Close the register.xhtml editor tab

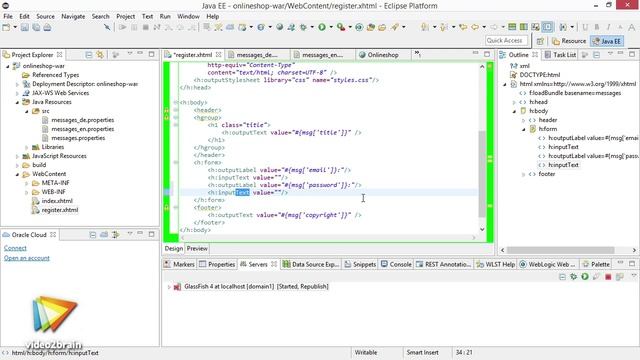(219, 55)
